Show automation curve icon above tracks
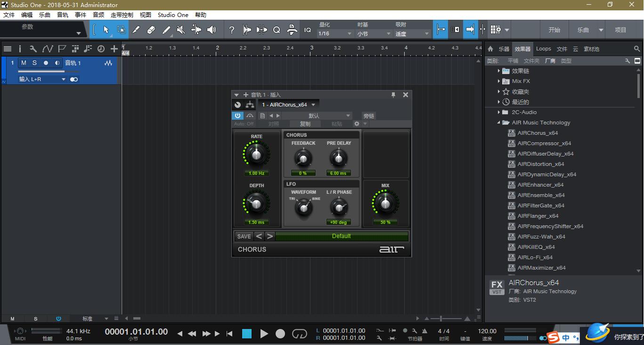 coord(47,49)
